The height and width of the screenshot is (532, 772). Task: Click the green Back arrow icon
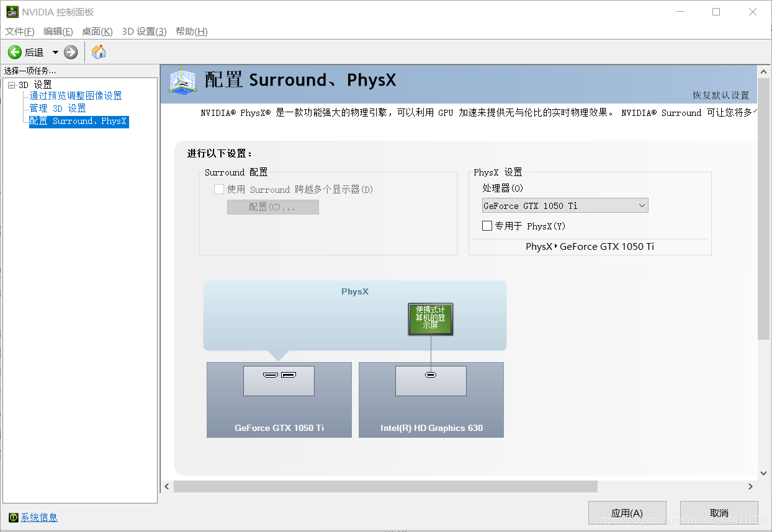coord(15,52)
